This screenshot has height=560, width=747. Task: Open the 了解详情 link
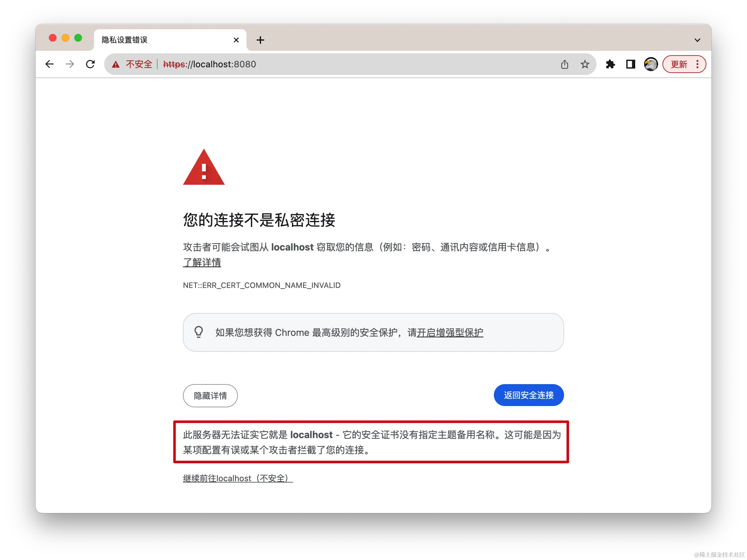(202, 262)
